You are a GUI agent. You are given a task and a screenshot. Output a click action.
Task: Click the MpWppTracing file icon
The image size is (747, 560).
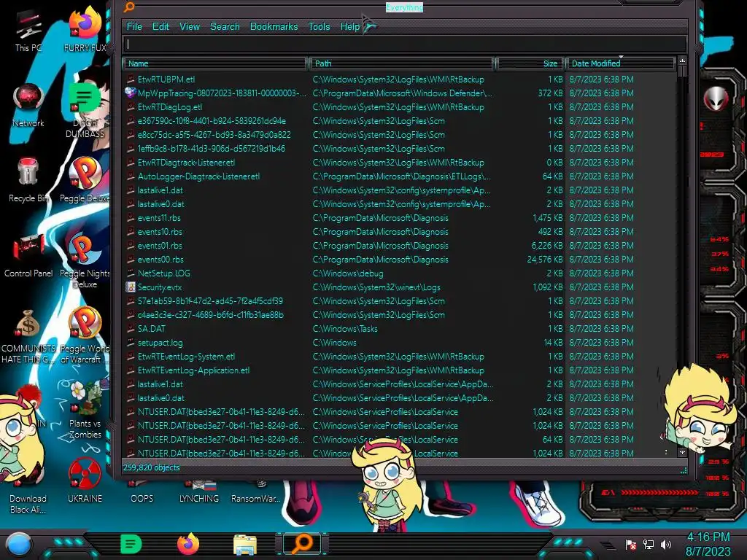(130, 93)
